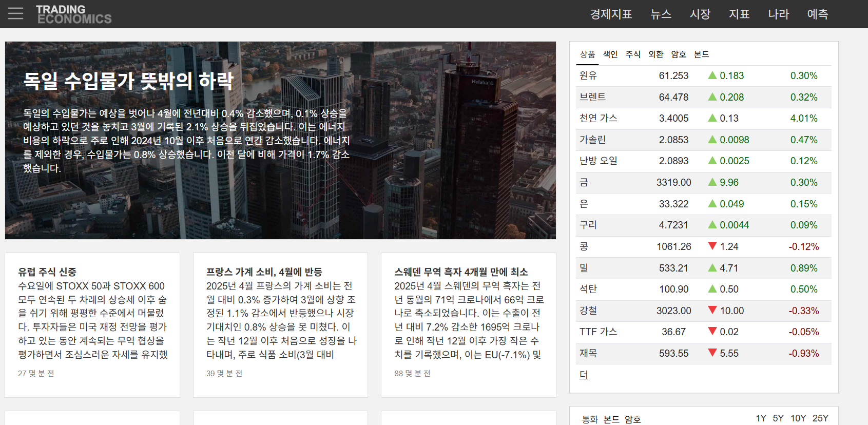Switch to the 본드 tab in commodities panel
The width and height of the screenshot is (868, 425).
(x=701, y=54)
